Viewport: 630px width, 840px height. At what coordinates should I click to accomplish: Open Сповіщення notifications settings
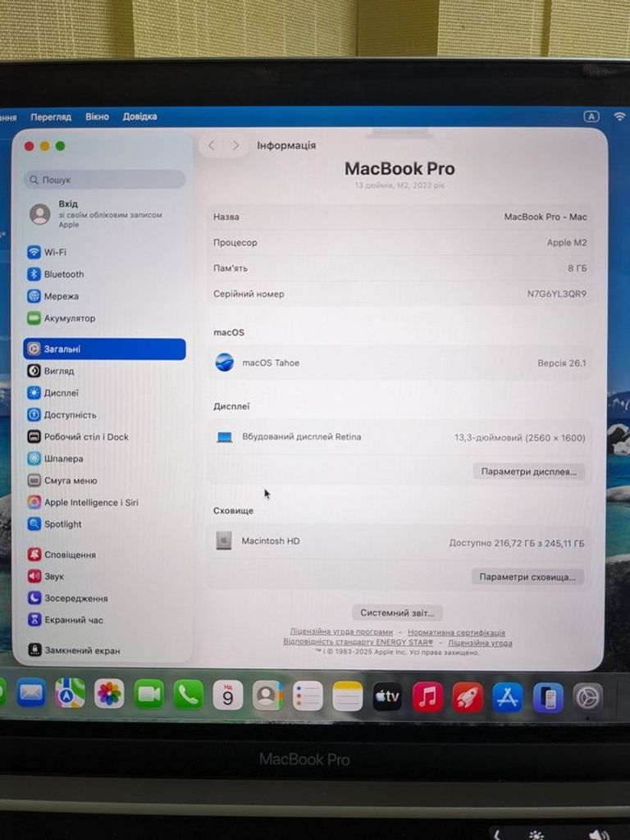point(62,555)
